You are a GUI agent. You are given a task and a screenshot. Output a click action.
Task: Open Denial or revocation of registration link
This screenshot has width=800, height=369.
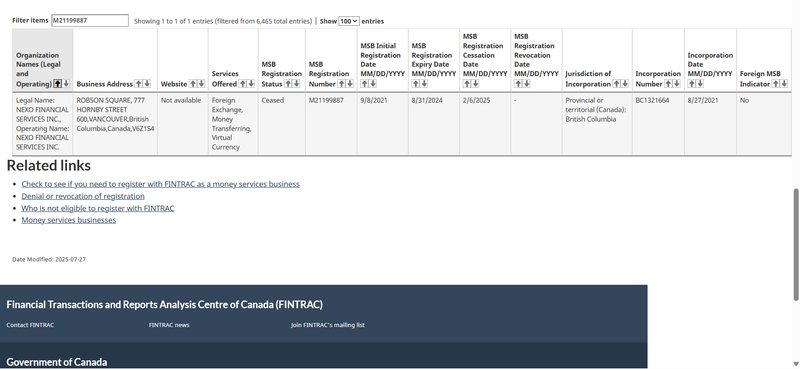click(x=83, y=196)
